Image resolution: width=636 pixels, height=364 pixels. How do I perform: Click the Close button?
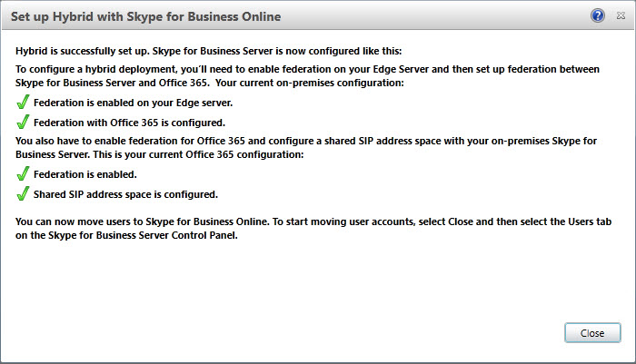(592, 333)
